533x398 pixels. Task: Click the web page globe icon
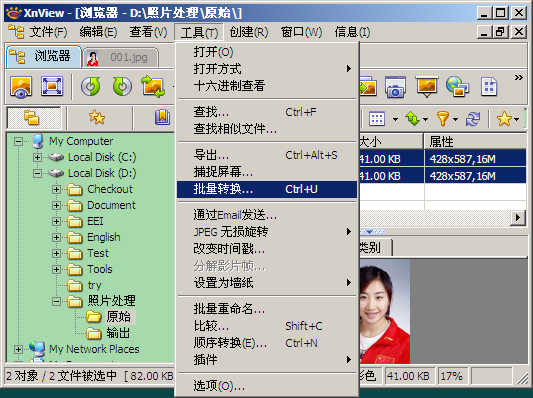coord(458,86)
